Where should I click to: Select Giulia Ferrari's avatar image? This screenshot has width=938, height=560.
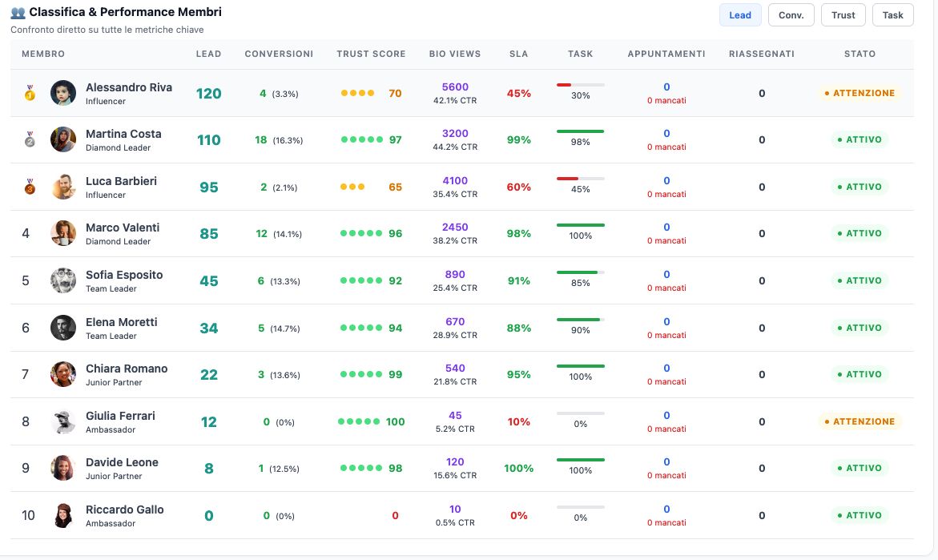[63, 421]
